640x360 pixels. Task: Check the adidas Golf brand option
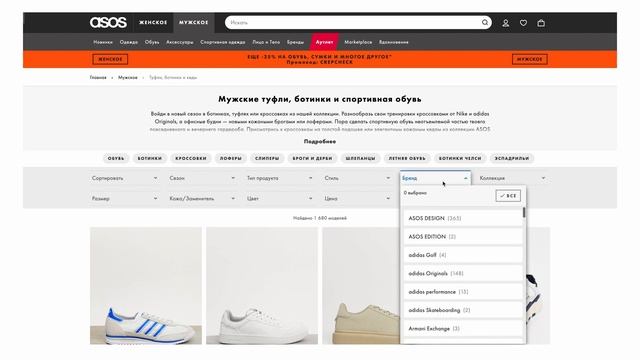click(x=463, y=255)
